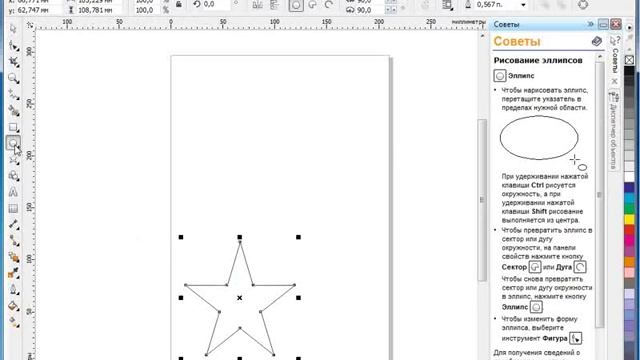Select the Ellipse tool in the toolbox
Viewport: 640px width, 360px height.
tap(13, 143)
